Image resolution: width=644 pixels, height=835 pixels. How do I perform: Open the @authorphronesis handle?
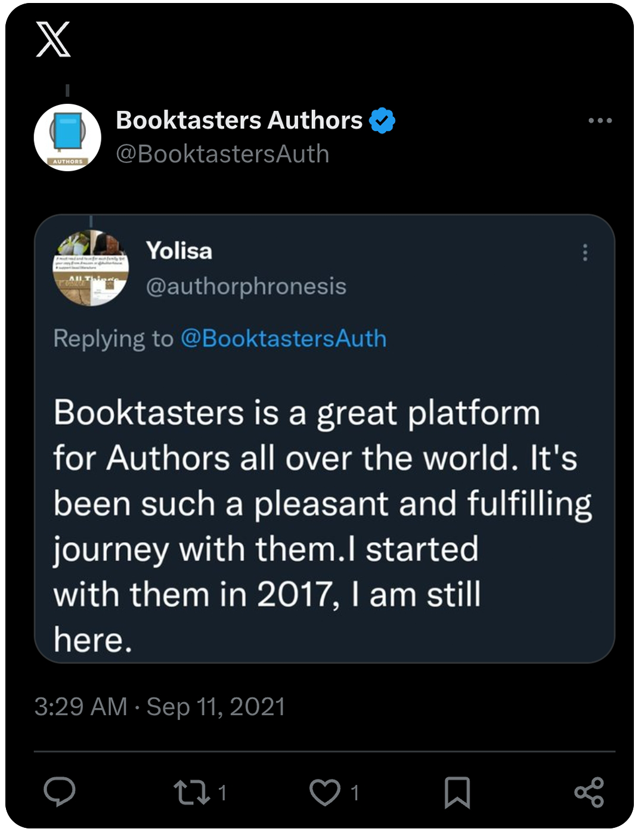246,286
